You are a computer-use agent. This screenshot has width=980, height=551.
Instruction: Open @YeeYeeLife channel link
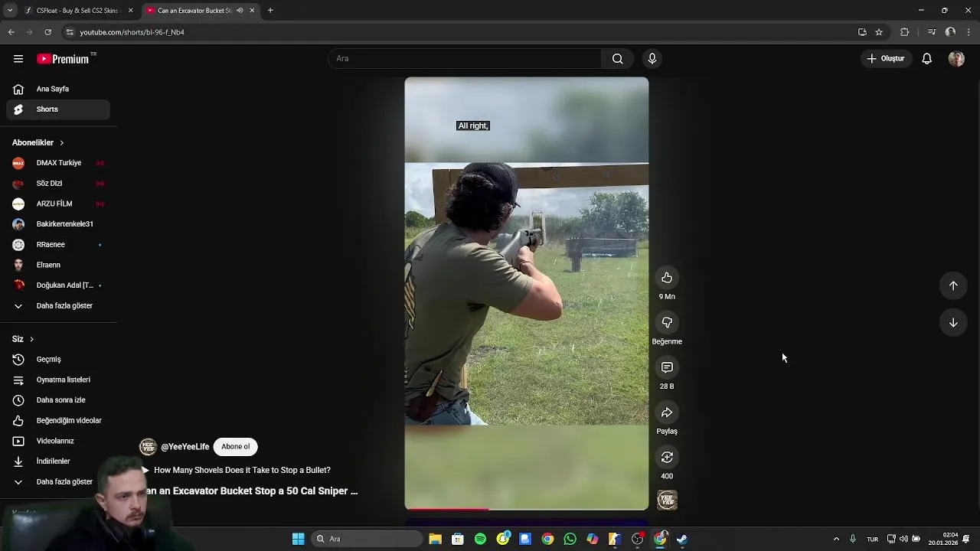[185, 447]
